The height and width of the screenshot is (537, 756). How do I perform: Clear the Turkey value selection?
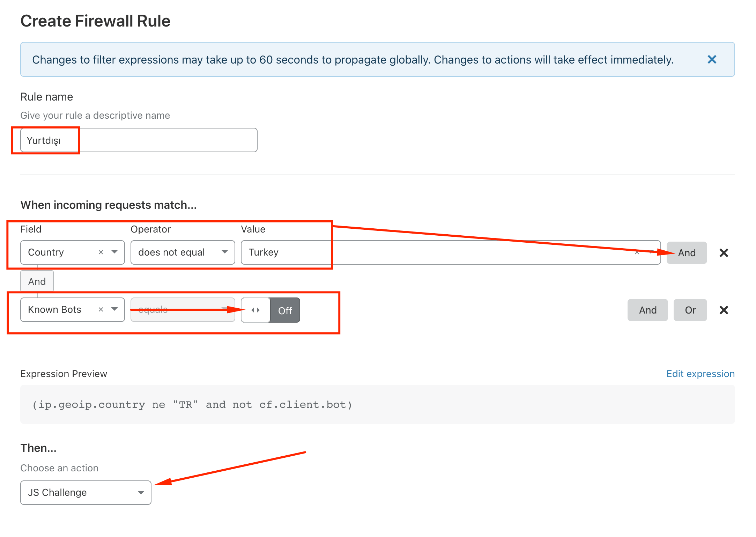637,252
